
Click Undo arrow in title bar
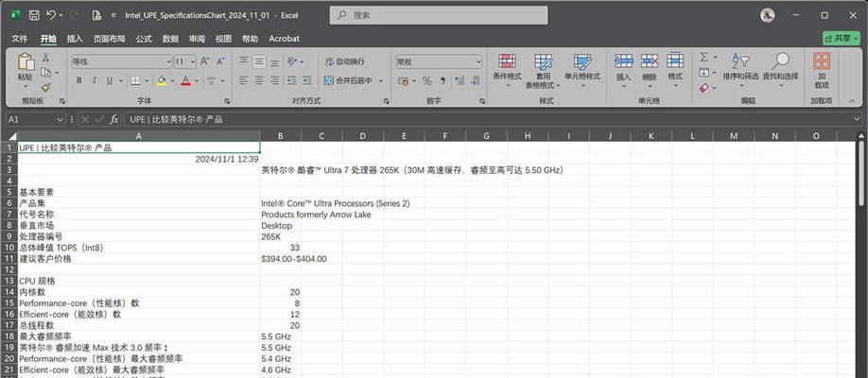[x=51, y=15]
